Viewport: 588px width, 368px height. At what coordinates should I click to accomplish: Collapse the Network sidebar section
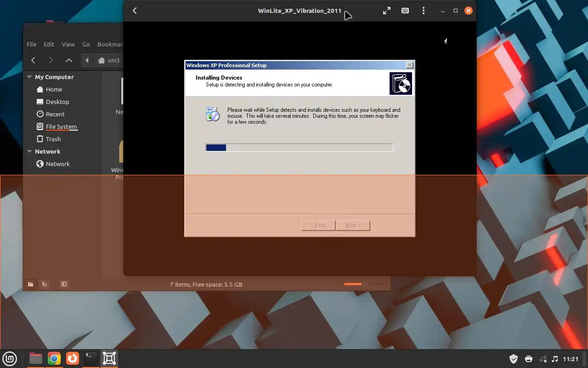29,151
